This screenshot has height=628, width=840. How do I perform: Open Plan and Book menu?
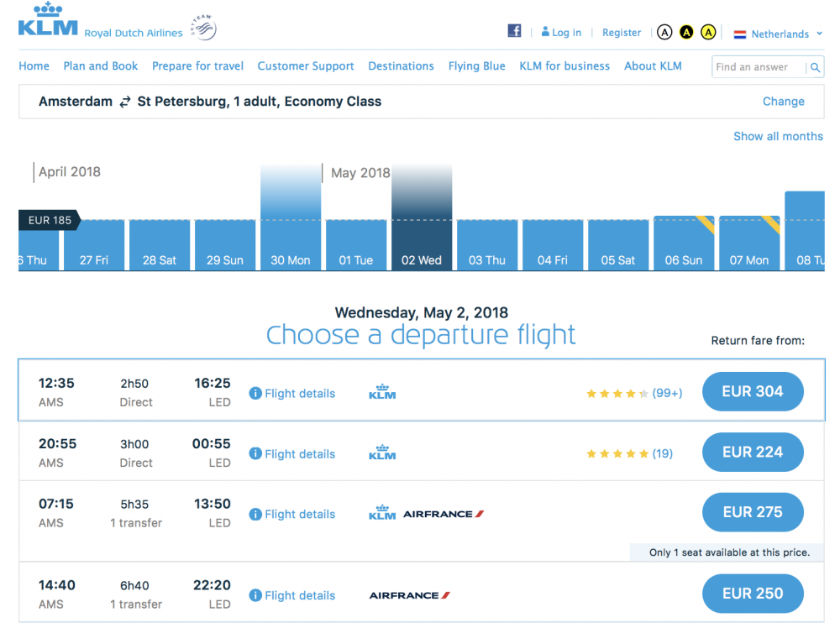101,66
